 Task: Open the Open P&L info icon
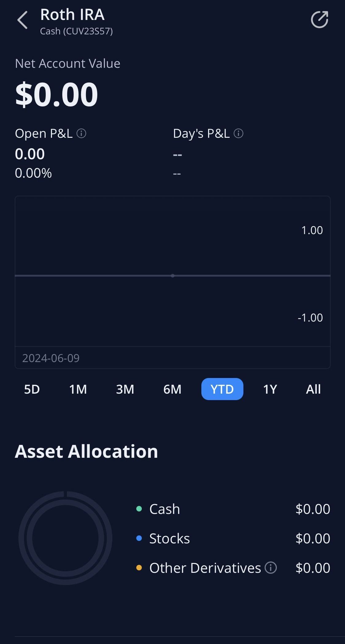[x=81, y=133]
